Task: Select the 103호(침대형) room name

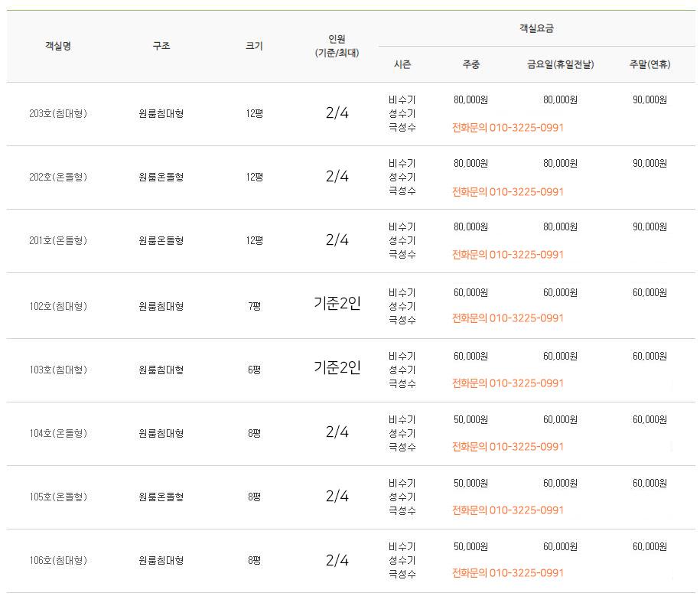Action: pos(58,370)
